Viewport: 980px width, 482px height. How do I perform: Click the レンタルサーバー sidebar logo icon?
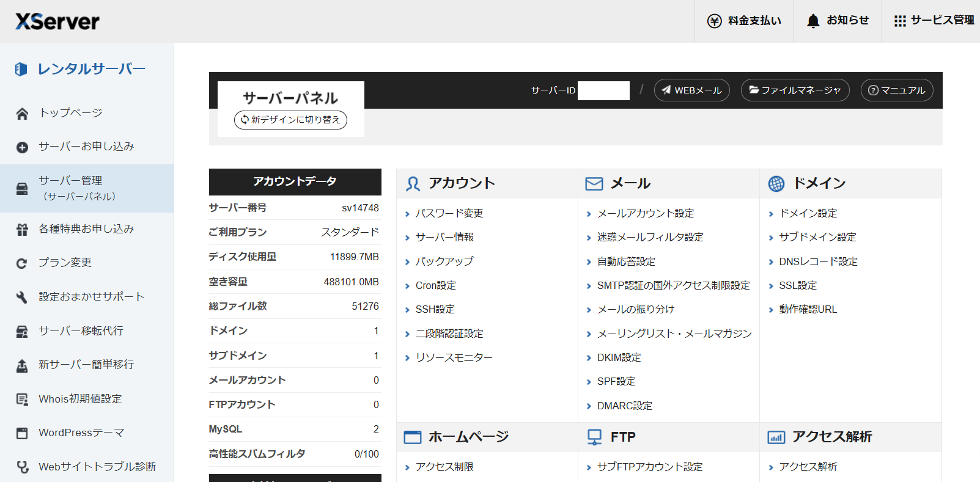pos(21,70)
